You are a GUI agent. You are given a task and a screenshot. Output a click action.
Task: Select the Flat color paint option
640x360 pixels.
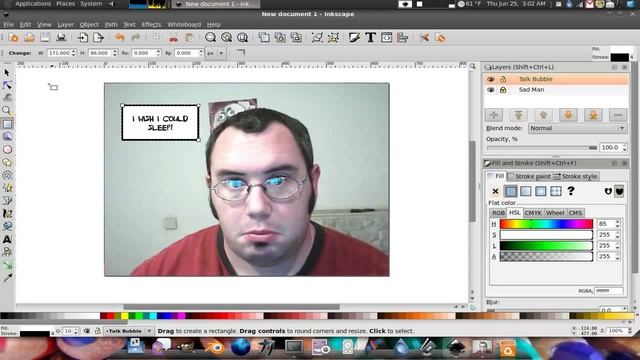511,191
